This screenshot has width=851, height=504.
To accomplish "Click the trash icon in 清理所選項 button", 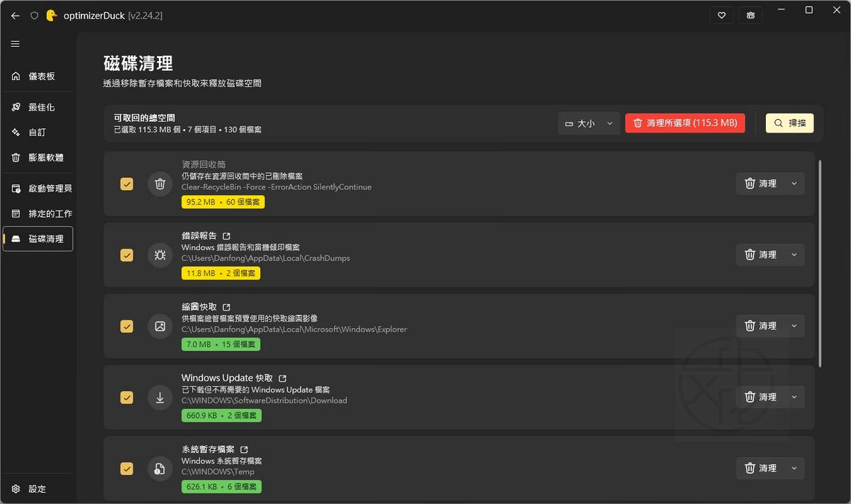I will pyautogui.click(x=638, y=123).
